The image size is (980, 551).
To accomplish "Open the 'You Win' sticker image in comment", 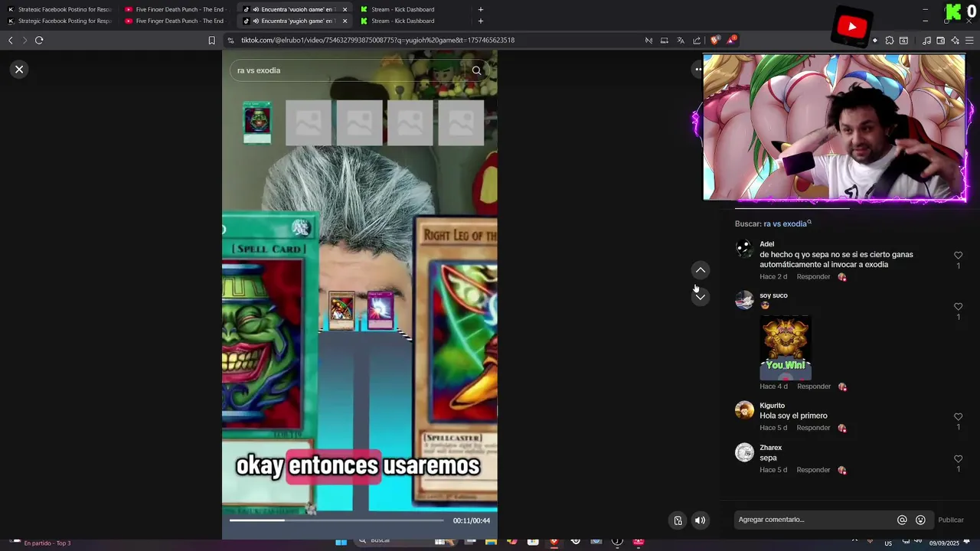I will pyautogui.click(x=786, y=348).
